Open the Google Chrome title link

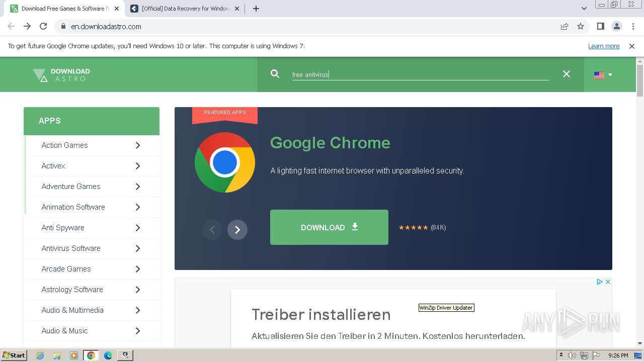[330, 143]
